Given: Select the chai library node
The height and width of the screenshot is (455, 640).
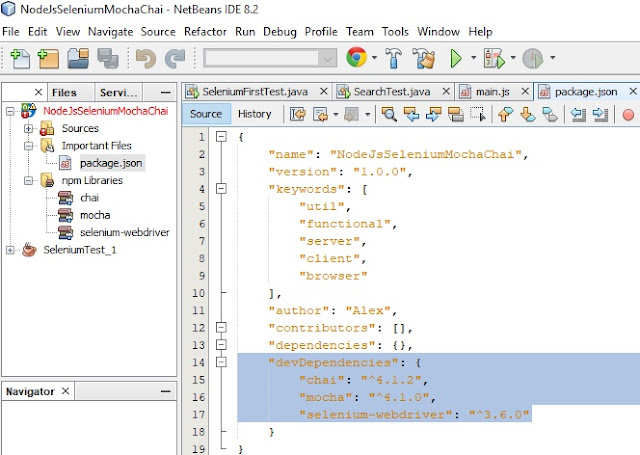Looking at the screenshot, I should point(89,198).
